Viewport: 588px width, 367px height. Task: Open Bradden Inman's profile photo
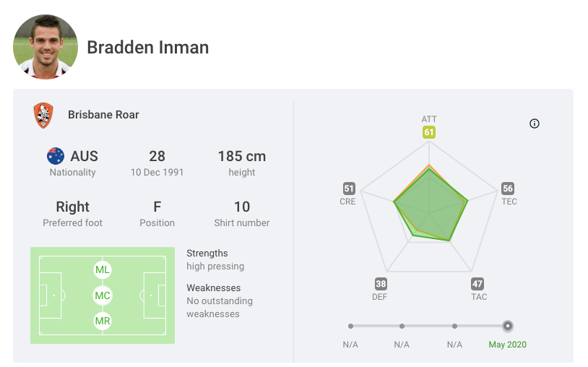point(46,47)
